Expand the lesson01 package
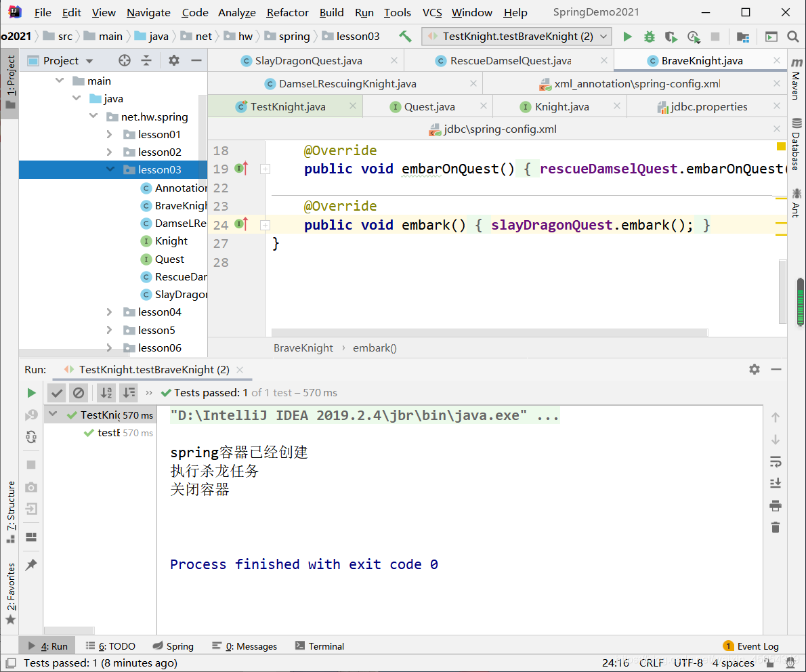This screenshot has height=672, width=806. pos(110,134)
